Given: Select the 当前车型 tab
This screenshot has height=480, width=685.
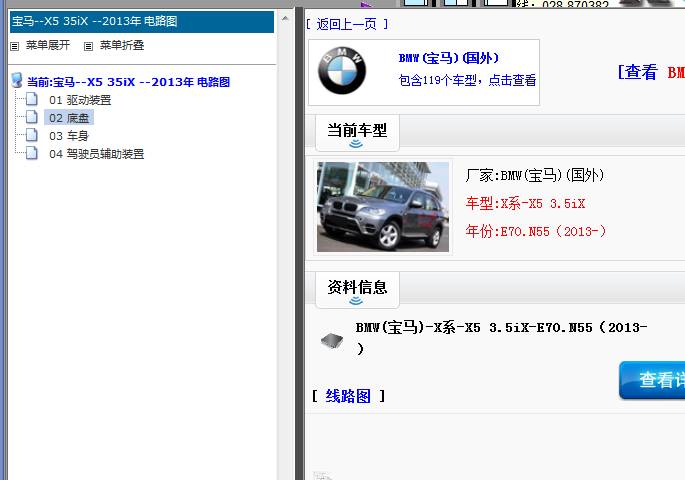Looking at the screenshot, I should pyautogui.click(x=357, y=133).
